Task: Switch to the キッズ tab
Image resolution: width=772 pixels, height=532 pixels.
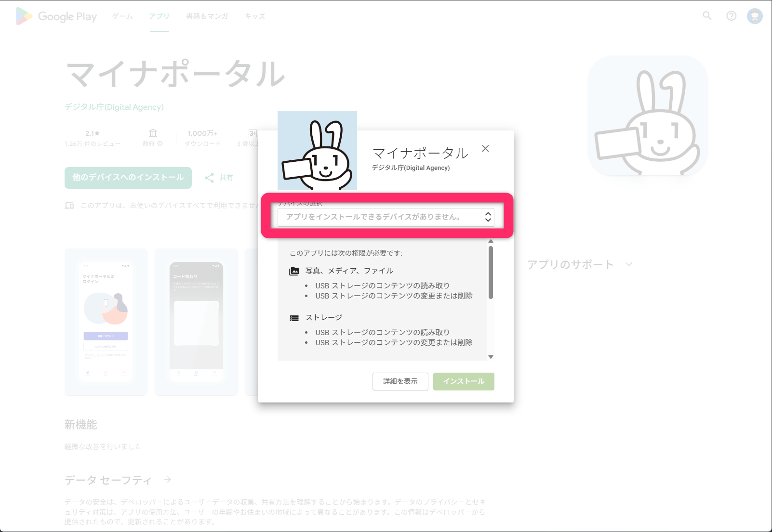Action: [x=254, y=16]
